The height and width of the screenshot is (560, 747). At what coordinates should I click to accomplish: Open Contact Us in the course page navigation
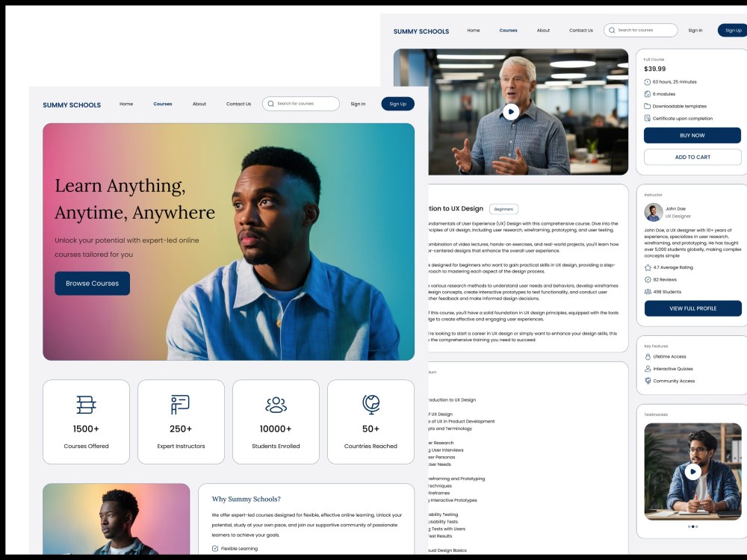pyautogui.click(x=581, y=30)
